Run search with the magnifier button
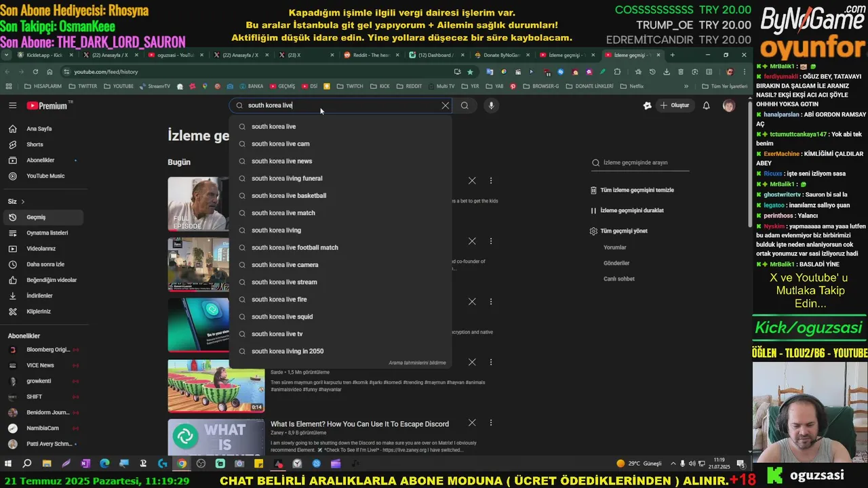This screenshot has height=488, width=868. click(x=465, y=105)
